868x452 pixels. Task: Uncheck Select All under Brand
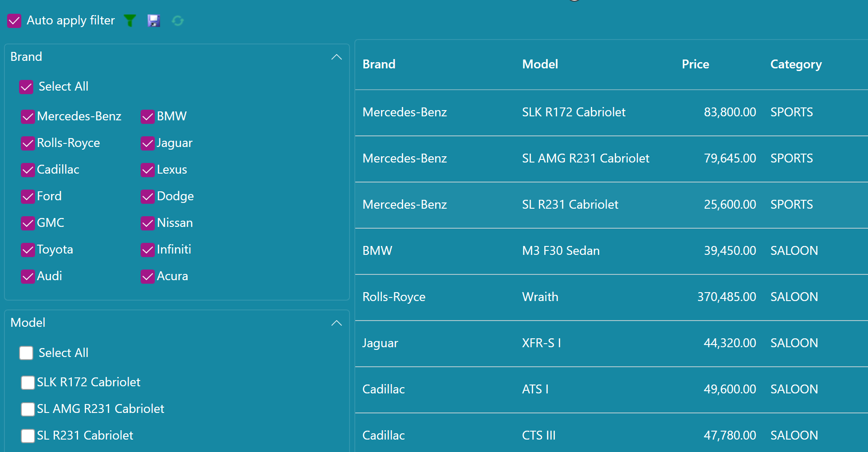pos(26,87)
